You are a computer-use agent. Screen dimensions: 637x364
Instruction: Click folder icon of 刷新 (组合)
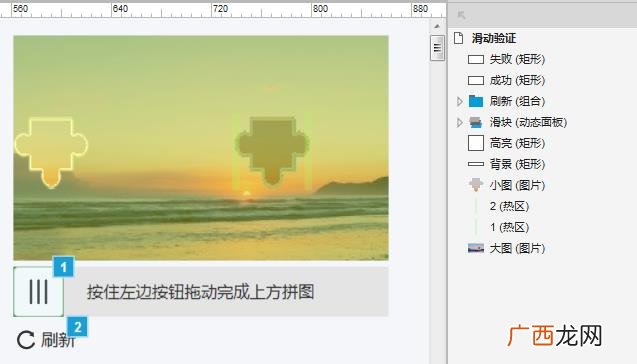coord(476,101)
